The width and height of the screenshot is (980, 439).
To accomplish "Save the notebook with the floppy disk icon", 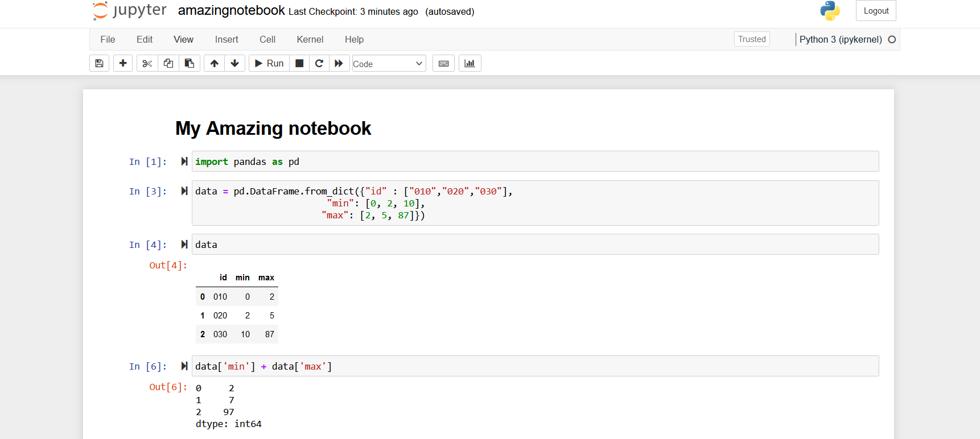I will [x=99, y=63].
